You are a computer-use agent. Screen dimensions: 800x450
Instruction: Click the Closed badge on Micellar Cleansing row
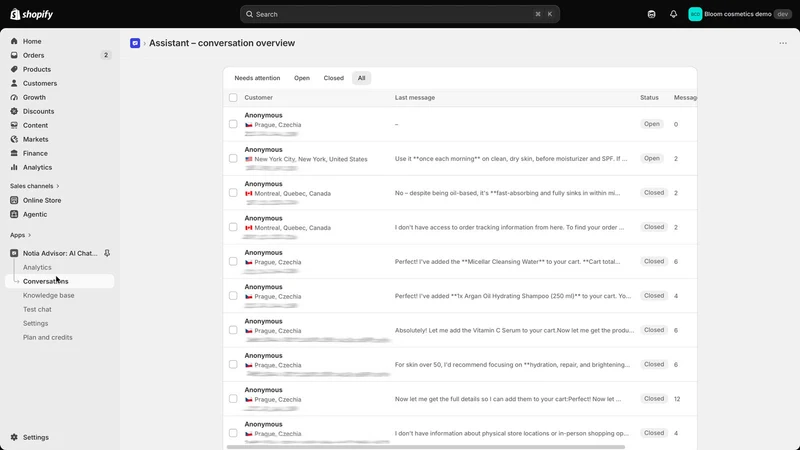tap(654, 261)
